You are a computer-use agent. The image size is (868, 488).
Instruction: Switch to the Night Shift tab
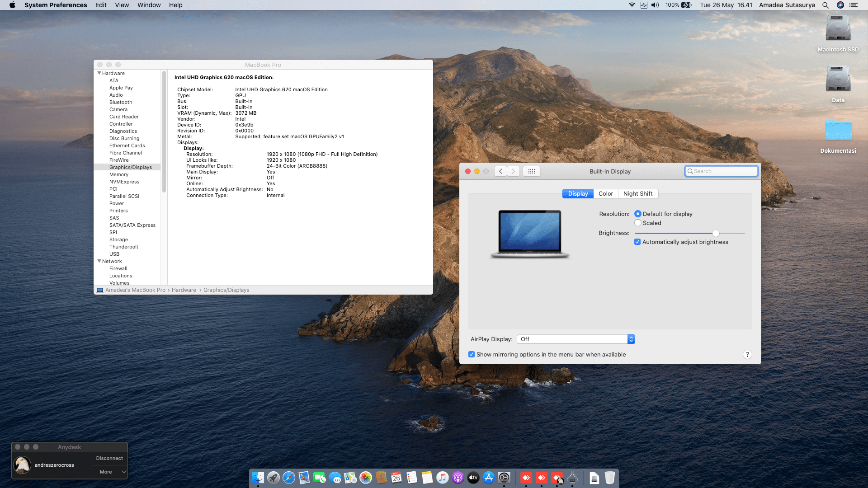click(x=637, y=194)
